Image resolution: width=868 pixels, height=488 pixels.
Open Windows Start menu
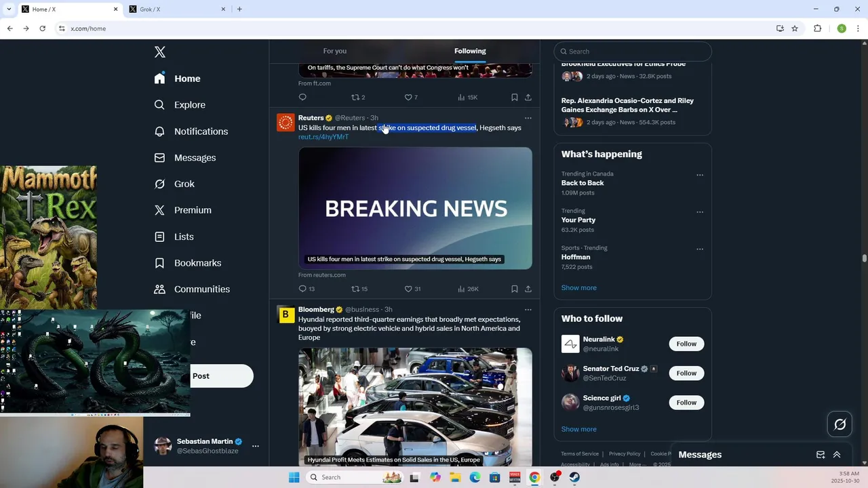pyautogui.click(x=294, y=477)
